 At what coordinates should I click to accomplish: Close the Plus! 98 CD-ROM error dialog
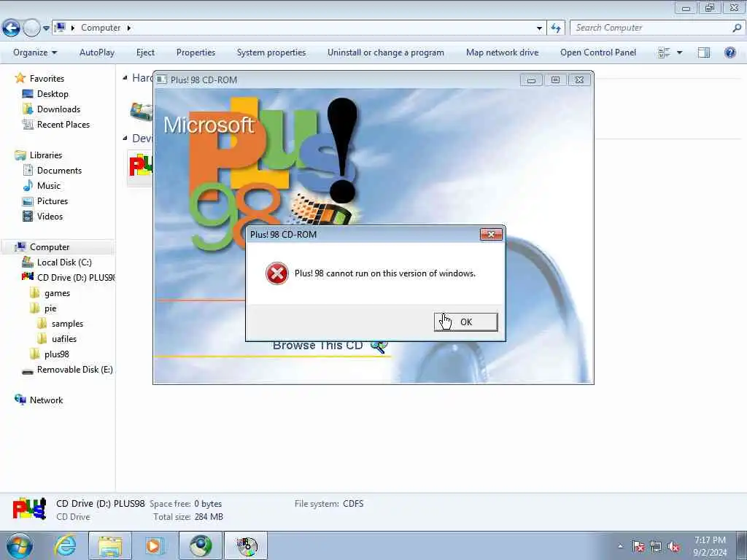[x=491, y=234]
